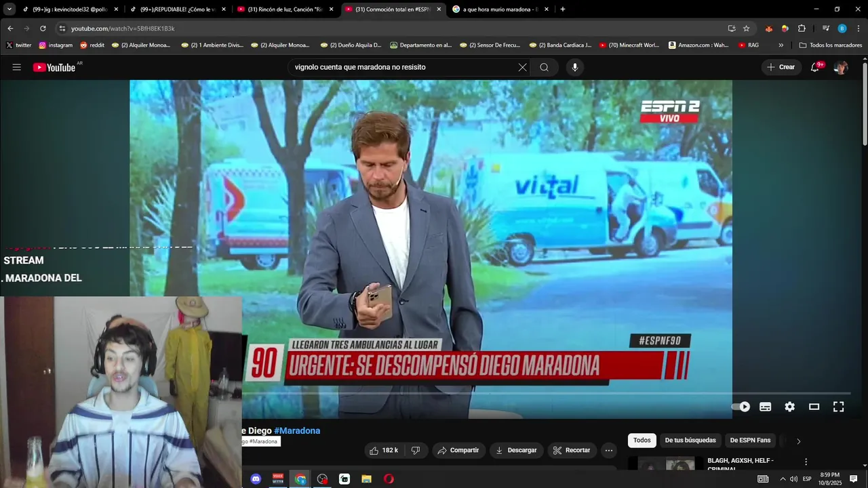The image size is (868, 488).
Task: Select the De tus búsquedas chip
Action: pyautogui.click(x=690, y=441)
